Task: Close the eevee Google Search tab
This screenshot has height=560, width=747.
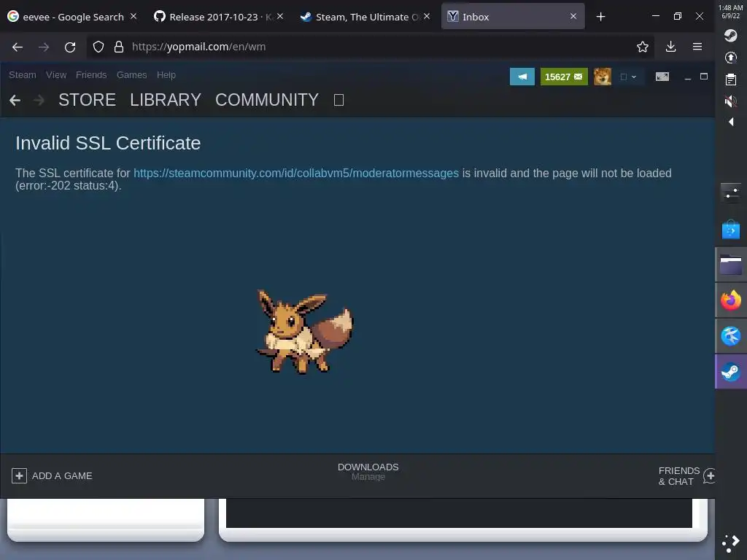Action: [133, 16]
